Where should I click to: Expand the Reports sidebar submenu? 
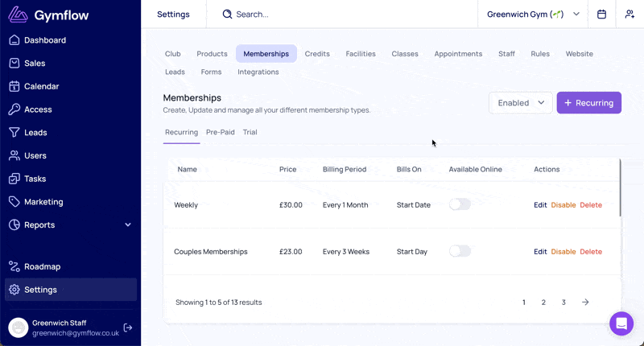pos(128,225)
